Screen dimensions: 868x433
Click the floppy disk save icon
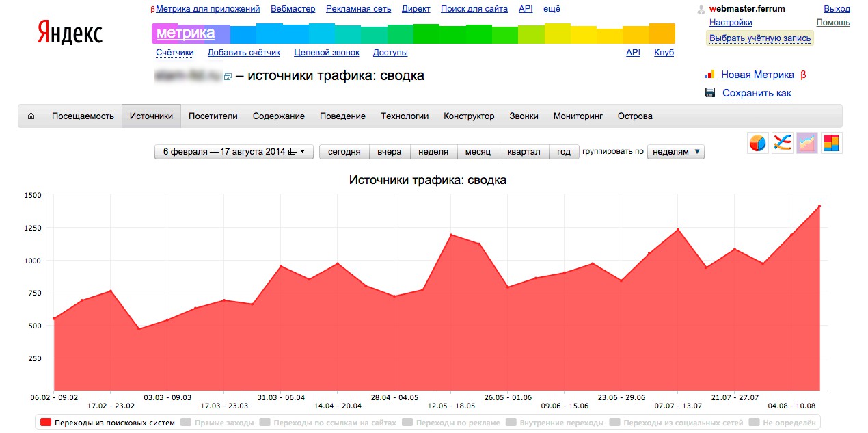click(x=709, y=93)
